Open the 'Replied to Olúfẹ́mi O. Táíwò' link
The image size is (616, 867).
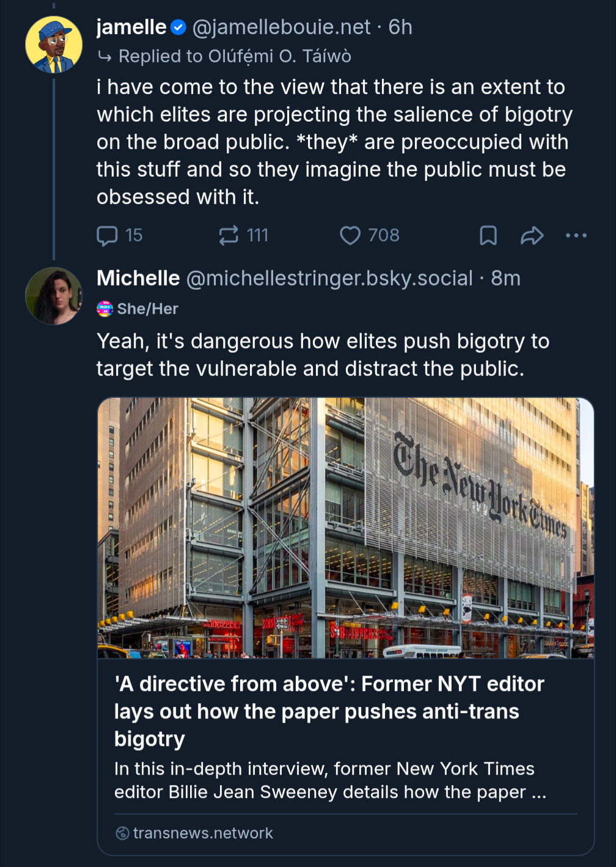pyautogui.click(x=235, y=56)
